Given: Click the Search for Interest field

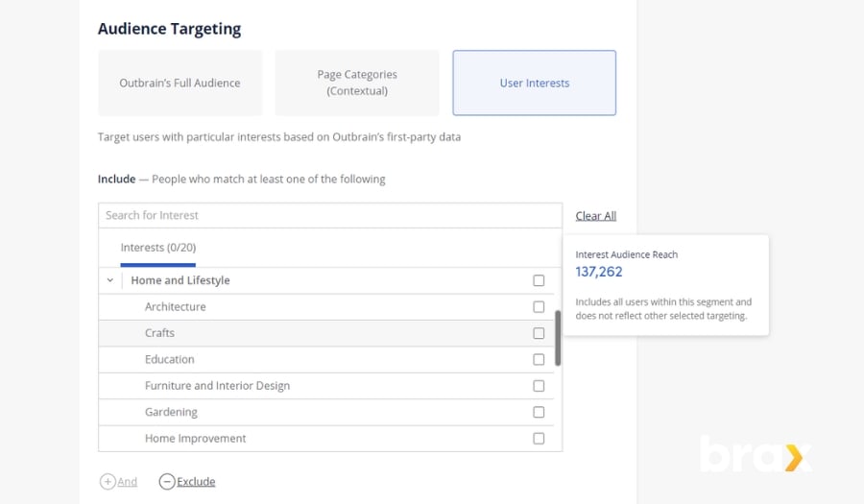Looking at the screenshot, I should (330, 215).
